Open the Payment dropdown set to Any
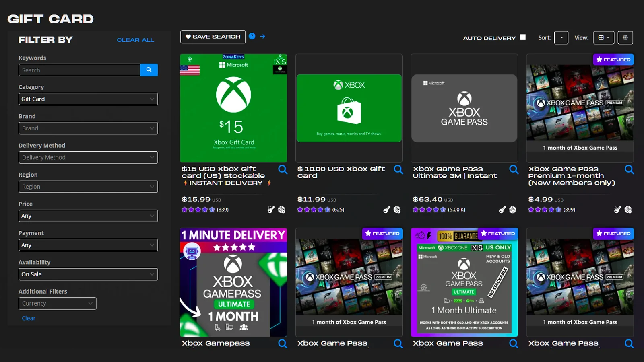This screenshot has width=644, height=362. (88, 245)
